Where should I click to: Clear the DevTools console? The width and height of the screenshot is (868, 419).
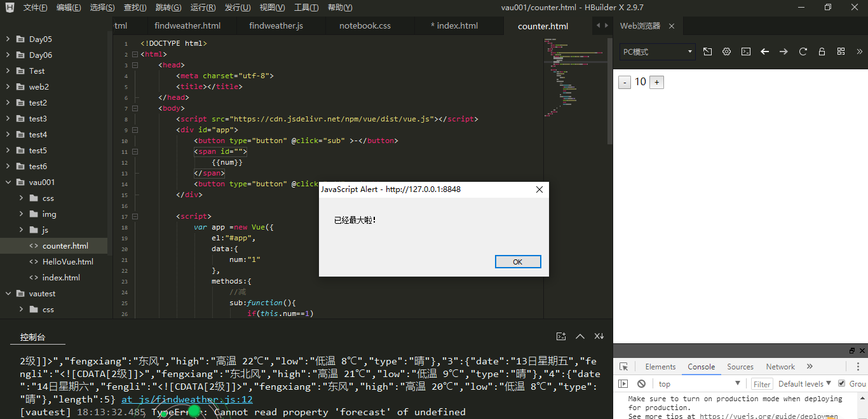tap(642, 383)
